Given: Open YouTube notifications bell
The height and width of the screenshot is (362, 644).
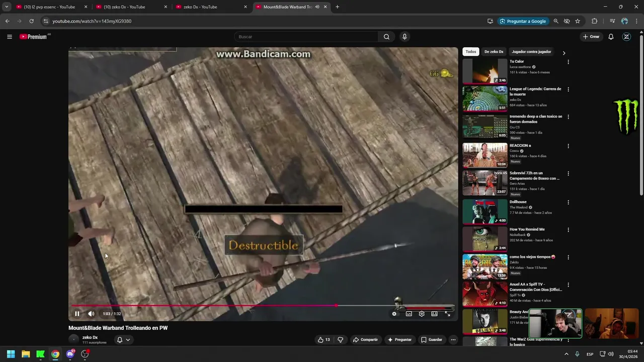Looking at the screenshot, I should (611, 37).
